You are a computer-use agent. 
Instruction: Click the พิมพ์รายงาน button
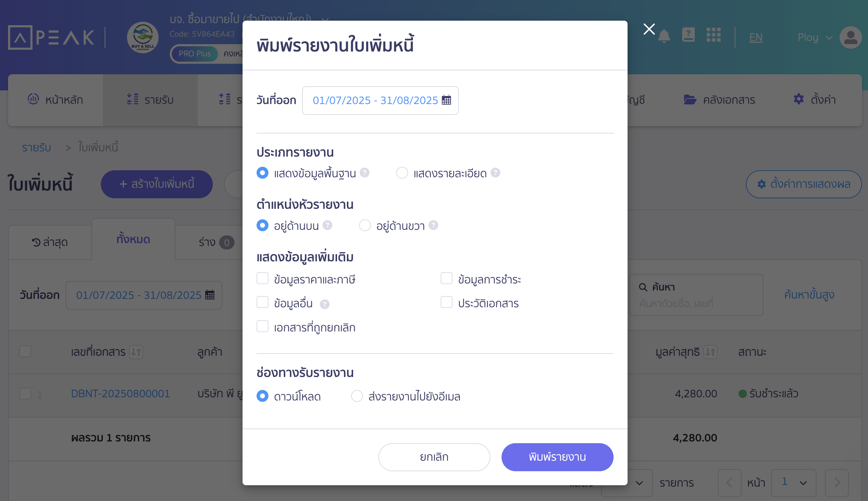click(x=557, y=457)
